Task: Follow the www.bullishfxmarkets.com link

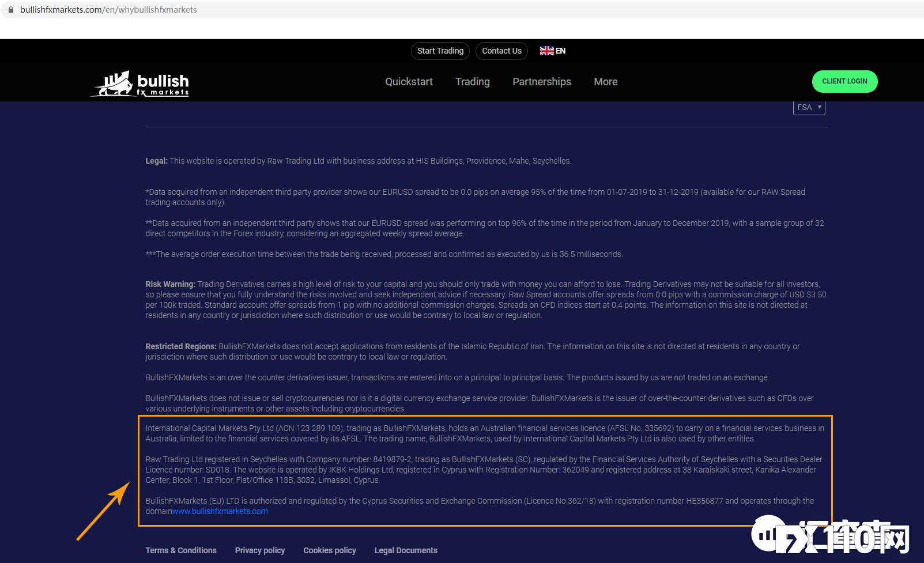Action: tap(220, 511)
